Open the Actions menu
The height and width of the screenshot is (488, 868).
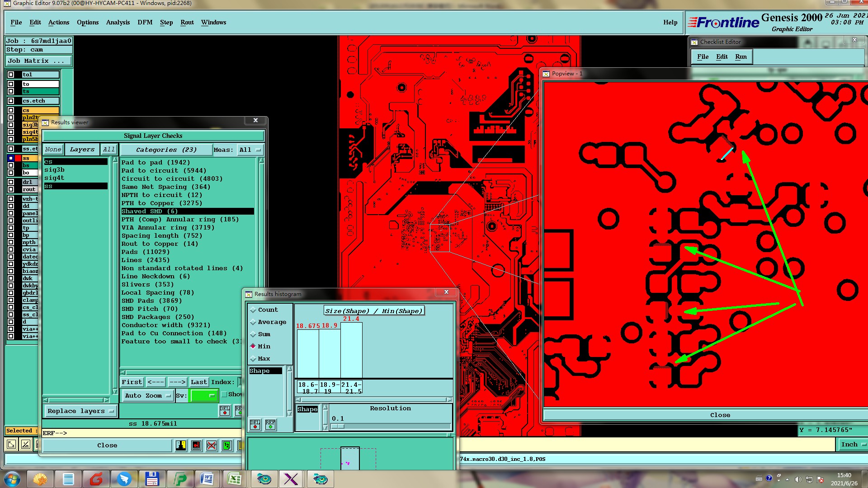click(59, 22)
